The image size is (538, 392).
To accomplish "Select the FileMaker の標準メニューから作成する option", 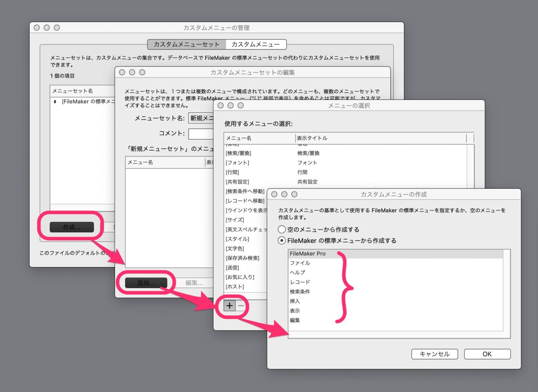I will tap(282, 240).
